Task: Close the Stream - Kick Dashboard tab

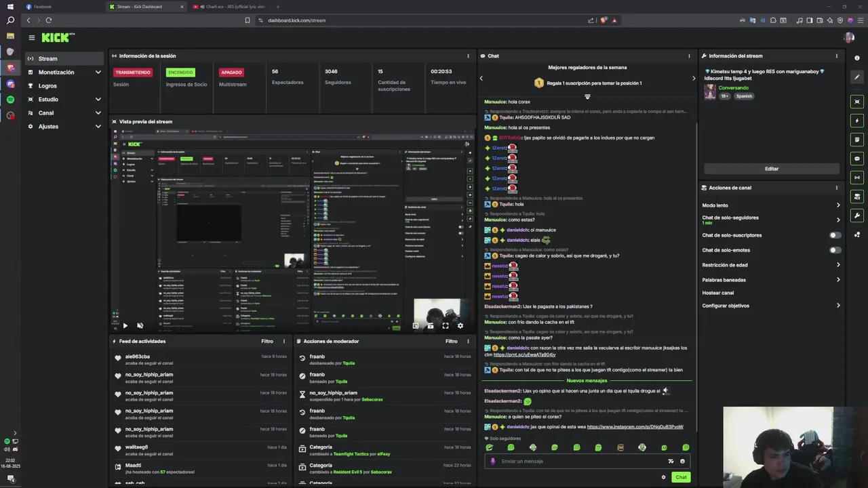Action: [x=182, y=7]
